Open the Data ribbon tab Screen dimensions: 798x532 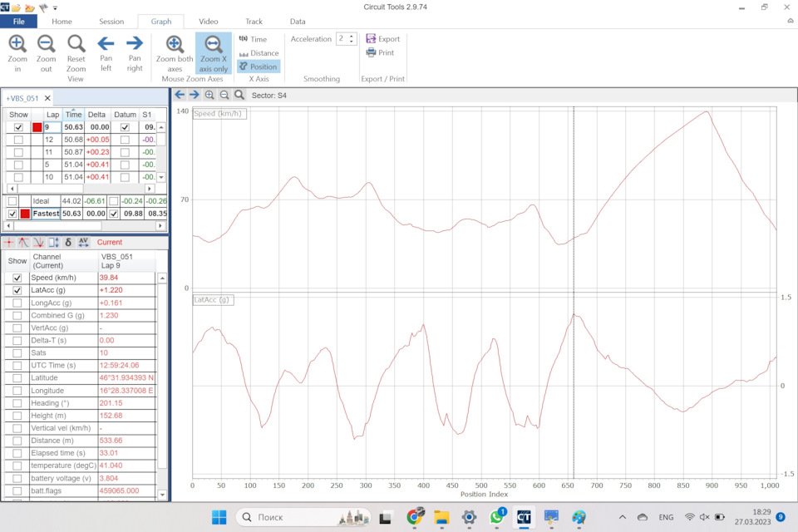pyautogui.click(x=298, y=22)
